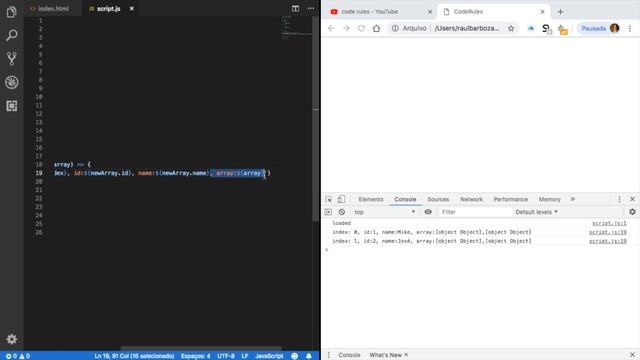Open the S extension in Chrome toolbar
The height and width of the screenshot is (360, 640).
547,29
